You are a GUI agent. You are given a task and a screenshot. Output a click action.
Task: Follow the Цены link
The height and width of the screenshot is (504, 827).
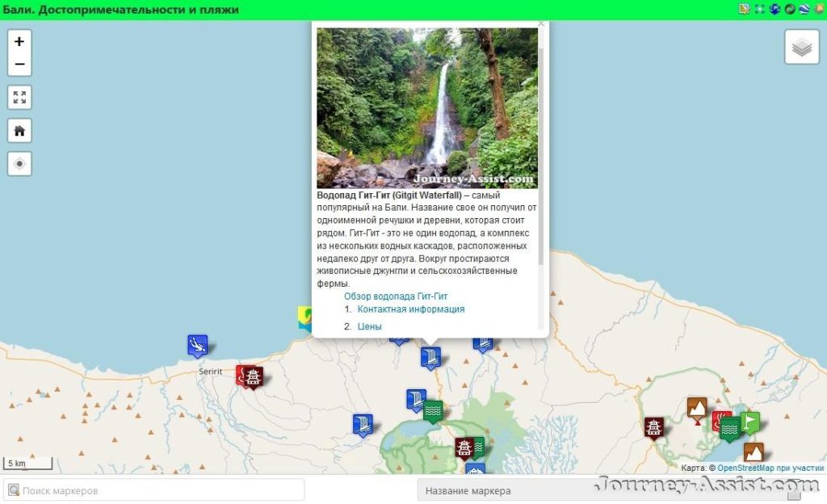[369, 326]
